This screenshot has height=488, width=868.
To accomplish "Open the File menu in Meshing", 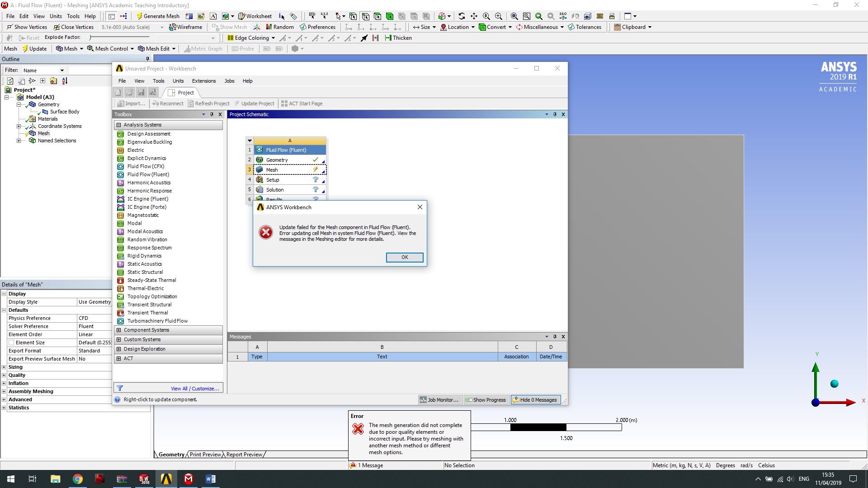I will [10, 16].
